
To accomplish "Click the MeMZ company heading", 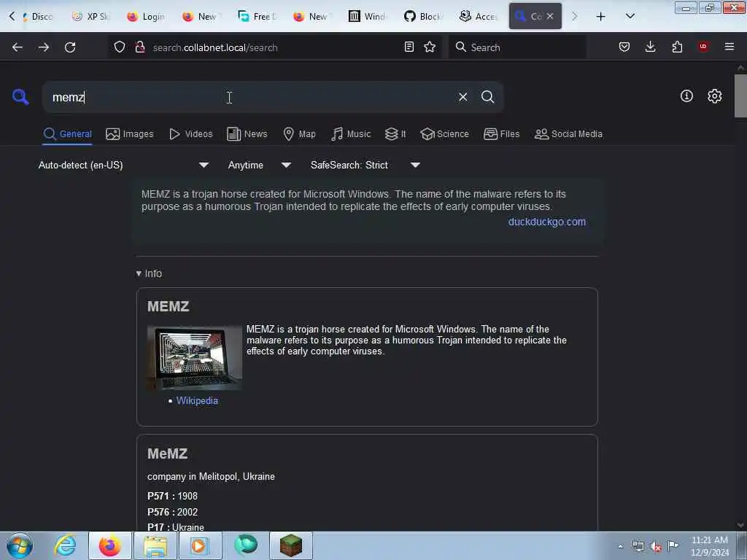I will [167, 454].
